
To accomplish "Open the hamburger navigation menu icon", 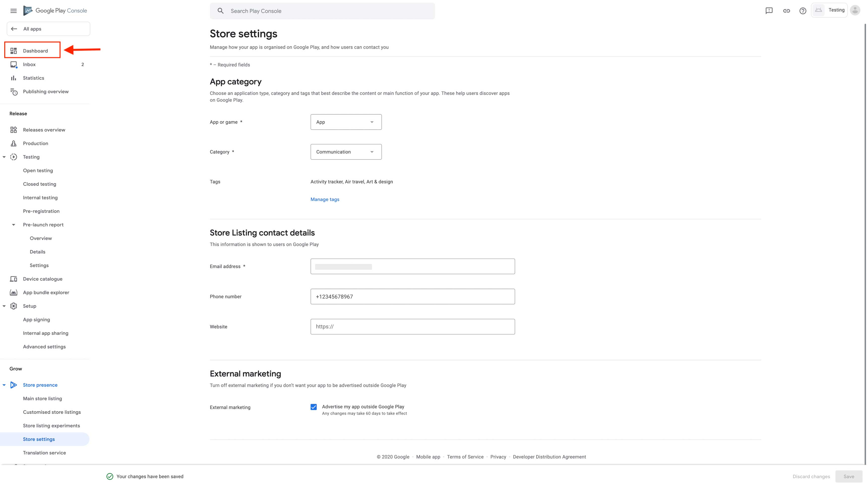I will [x=13, y=11].
